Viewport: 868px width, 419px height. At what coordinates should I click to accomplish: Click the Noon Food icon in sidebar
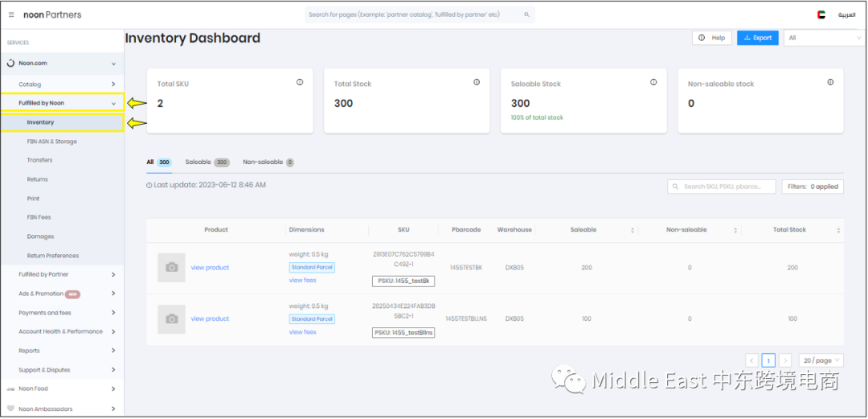(x=10, y=389)
